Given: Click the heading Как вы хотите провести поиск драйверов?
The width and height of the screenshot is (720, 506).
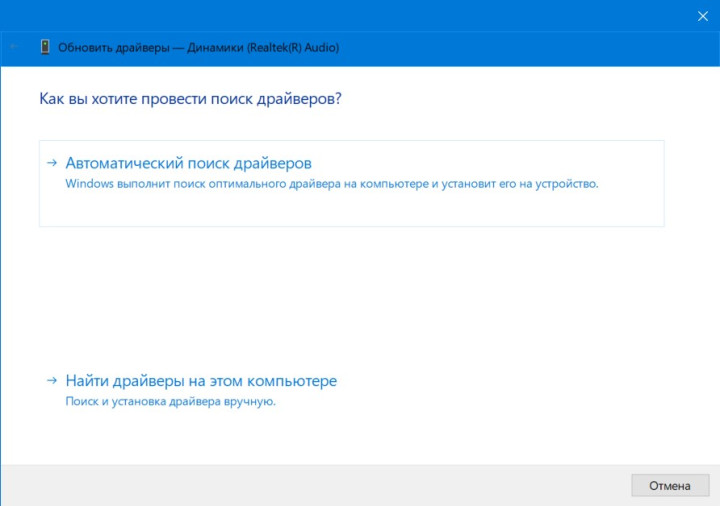Looking at the screenshot, I should [x=197, y=99].
